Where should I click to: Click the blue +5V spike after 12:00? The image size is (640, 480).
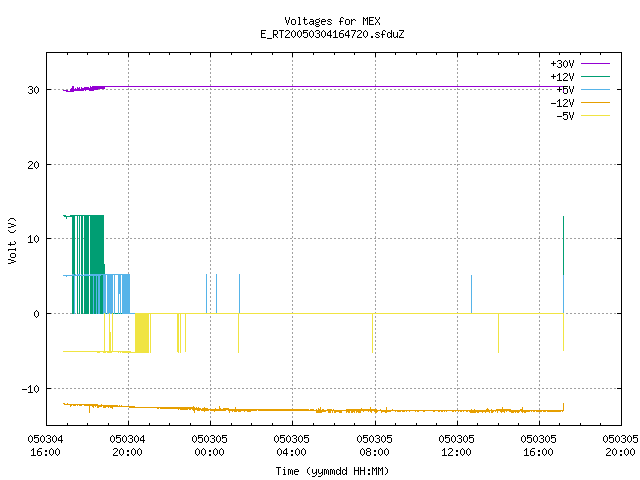(x=471, y=294)
